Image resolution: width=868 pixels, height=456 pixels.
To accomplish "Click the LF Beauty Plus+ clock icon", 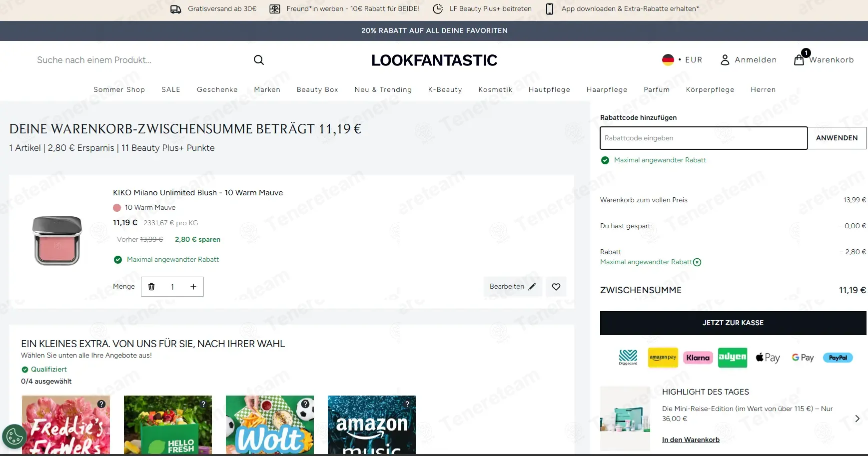I will 438,9.
